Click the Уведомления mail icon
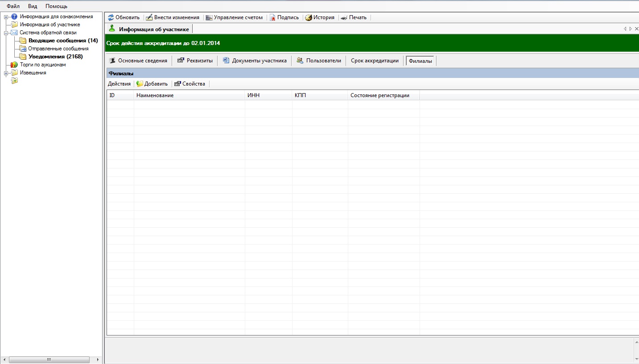 pyautogui.click(x=23, y=57)
